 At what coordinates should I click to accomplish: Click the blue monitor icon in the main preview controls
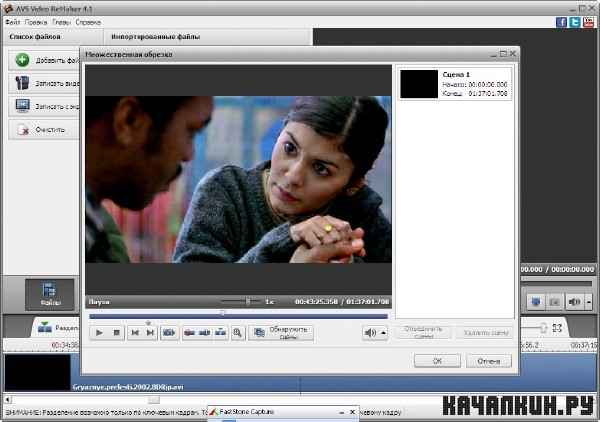click(x=536, y=302)
